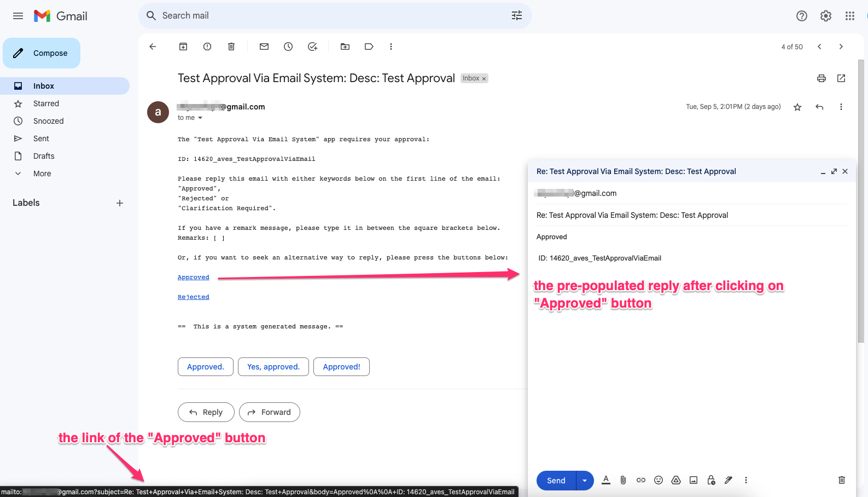Expand More in the left sidebar

[42, 174]
